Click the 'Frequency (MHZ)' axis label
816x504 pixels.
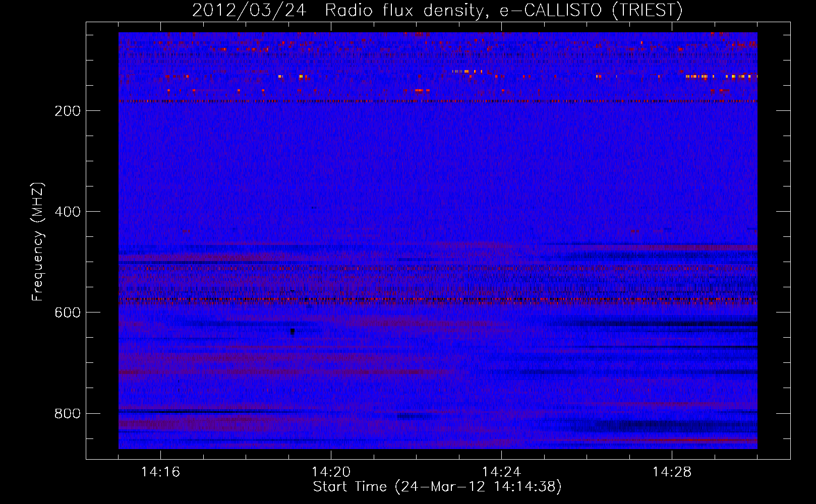tap(38, 241)
